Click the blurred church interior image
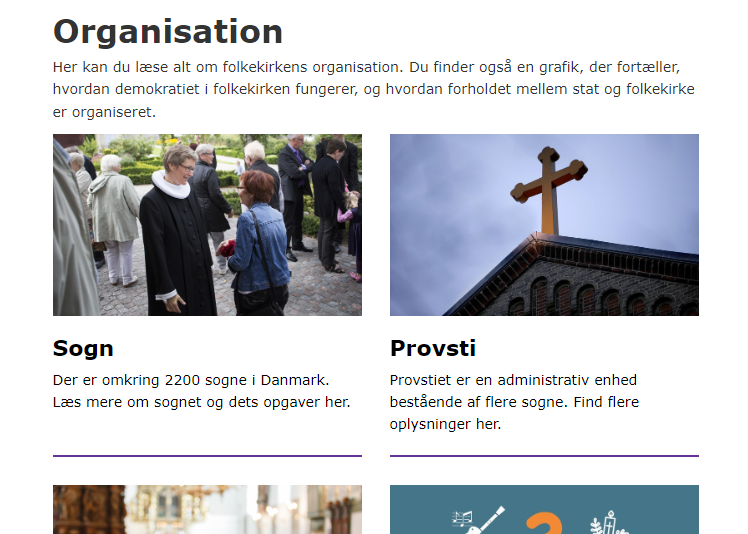This screenshot has height=534, width=748. [x=207, y=509]
